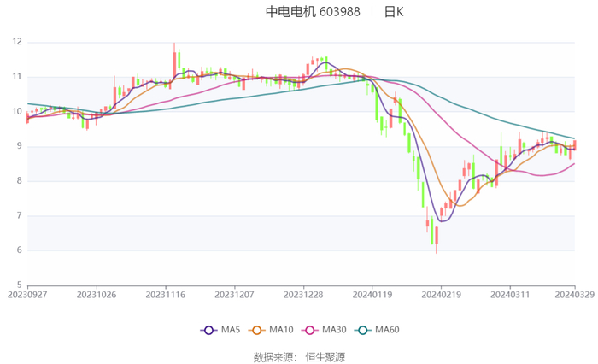
Task: Select the 20230927 date on the x-axis
Action: [27, 294]
